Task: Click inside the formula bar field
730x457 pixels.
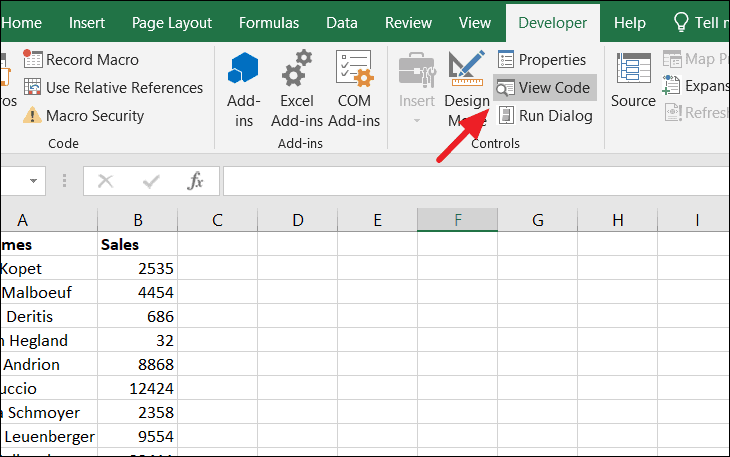Action: click(x=476, y=181)
